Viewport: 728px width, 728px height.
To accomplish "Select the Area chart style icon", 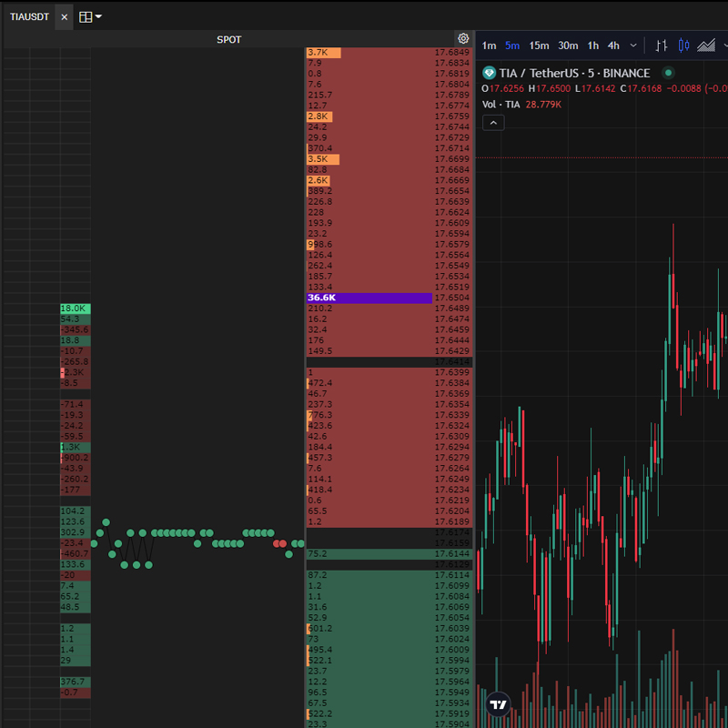I will click(706, 45).
